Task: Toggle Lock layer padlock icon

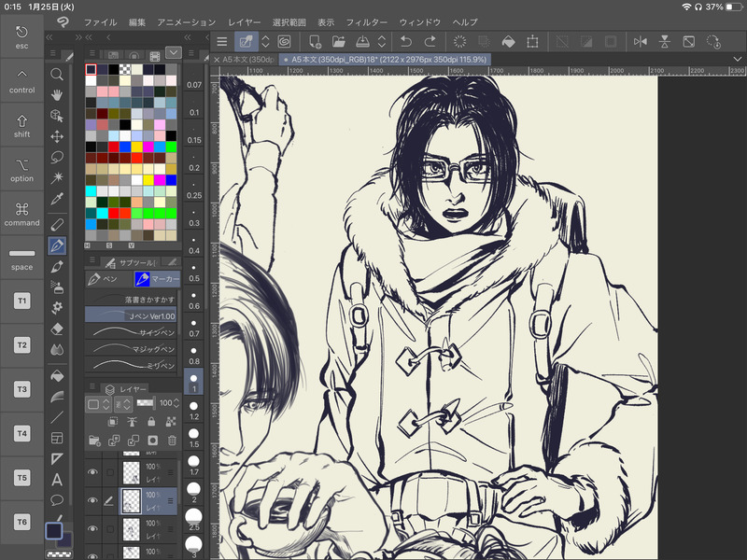Action: 151,422
